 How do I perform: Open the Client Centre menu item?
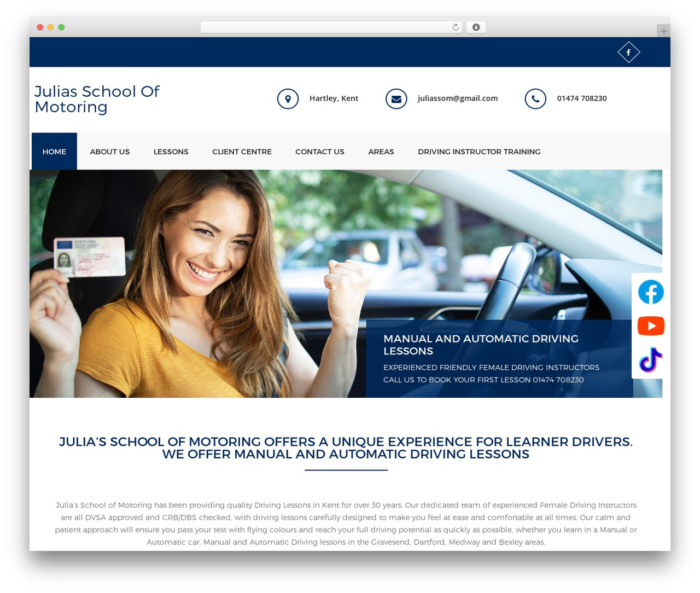coord(242,152)
